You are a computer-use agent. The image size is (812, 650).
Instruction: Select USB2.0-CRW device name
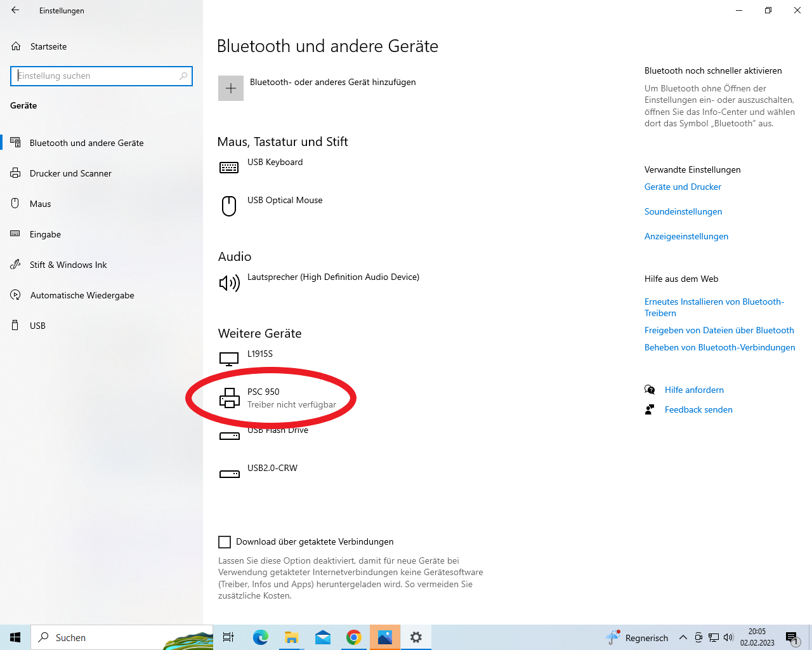pos(272,468)
